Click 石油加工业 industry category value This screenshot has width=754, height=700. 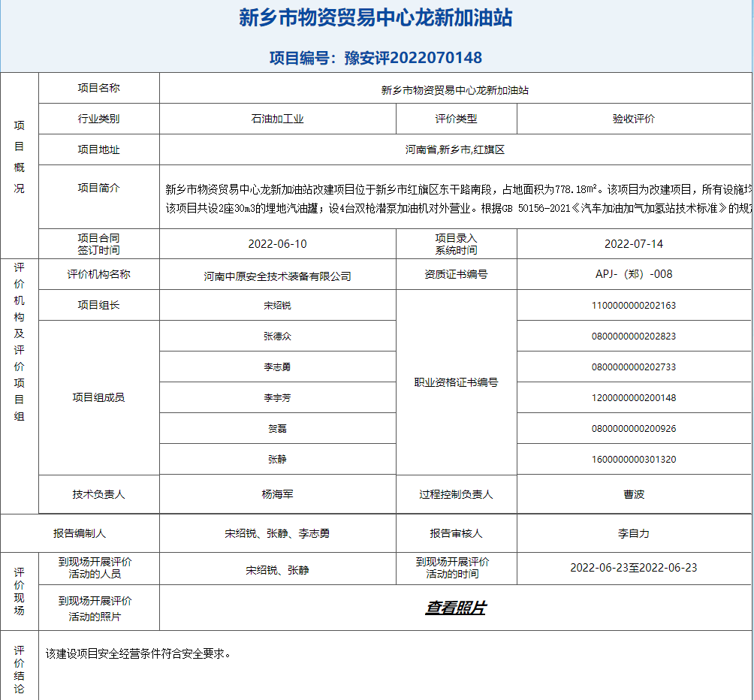click(277, 119)
